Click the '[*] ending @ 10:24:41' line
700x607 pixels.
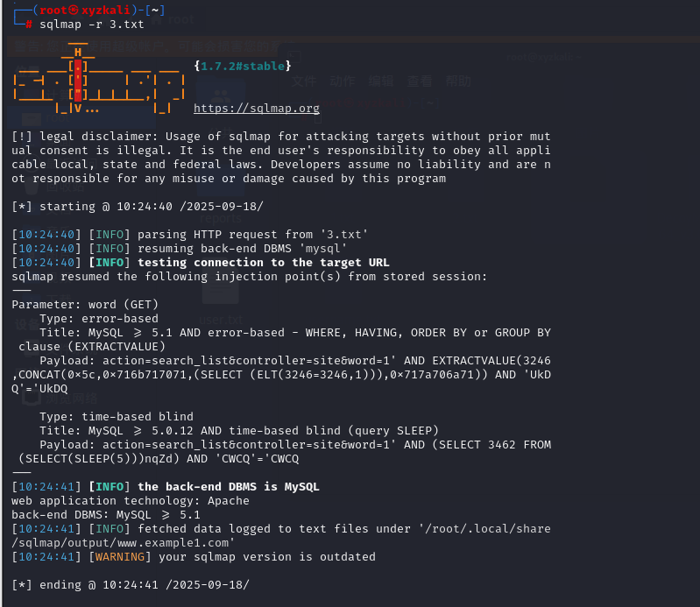pyautogui.click(x=131, y=585)
